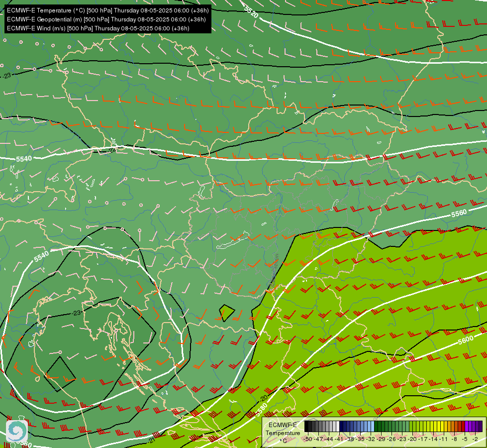Pick the black swatch at the legend's cold end
The width and height of the screenshot is (487, 448).
(x=306, y=426)
